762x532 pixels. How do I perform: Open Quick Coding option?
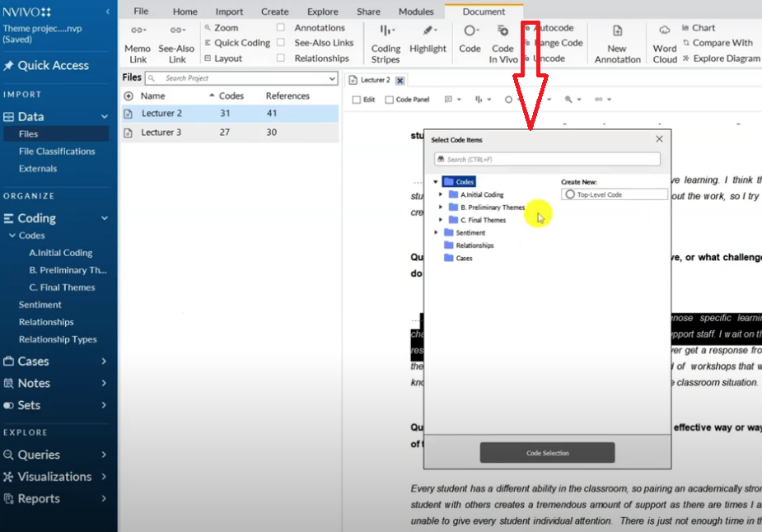(x=237, y=43)
